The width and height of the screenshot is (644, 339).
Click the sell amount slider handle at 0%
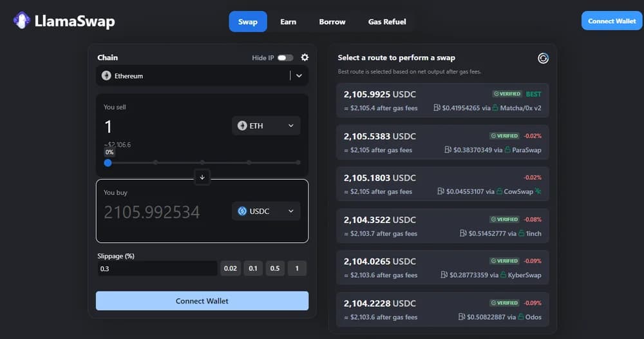point(108,163)
